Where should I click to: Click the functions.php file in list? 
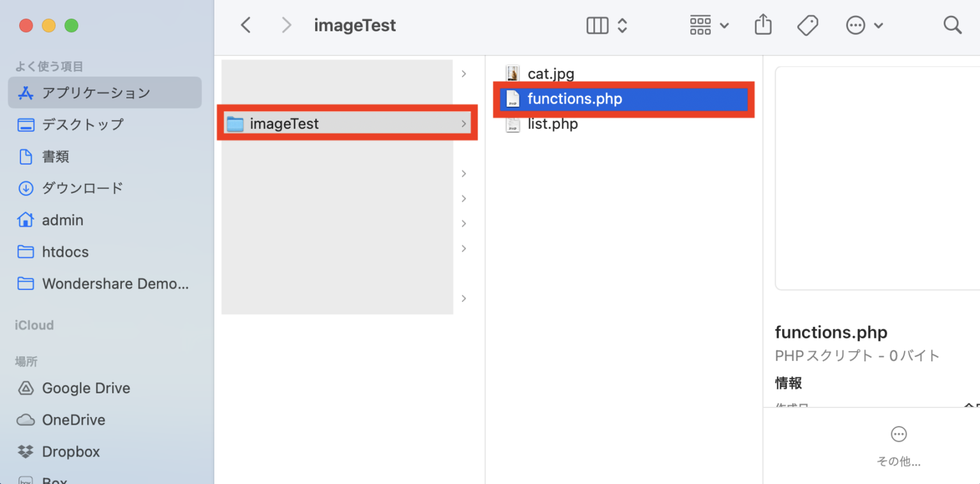click(574, 99)
